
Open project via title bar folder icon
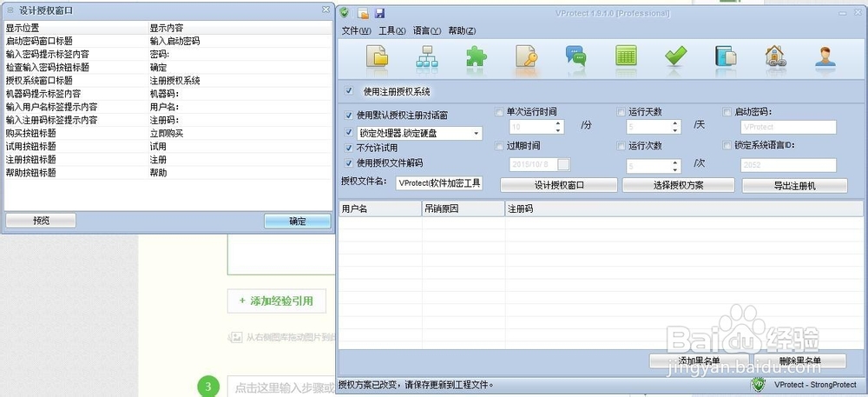(363, 13)
